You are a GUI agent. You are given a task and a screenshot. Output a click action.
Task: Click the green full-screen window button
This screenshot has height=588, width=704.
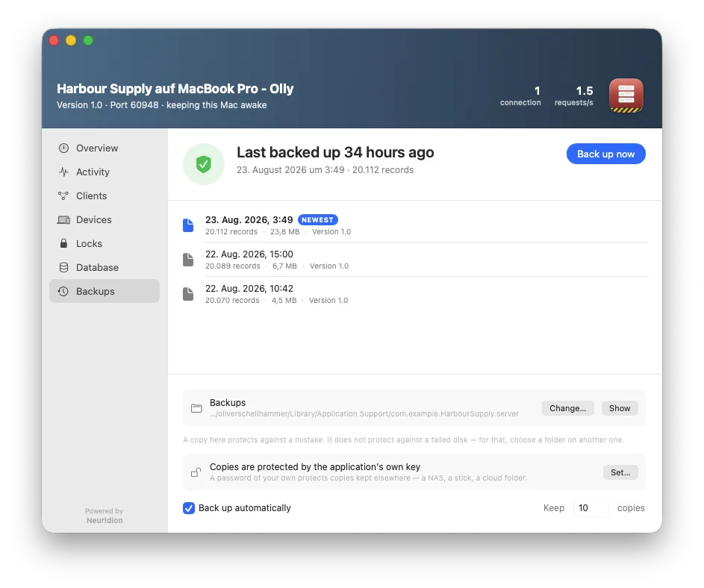(x=88, y=40)
